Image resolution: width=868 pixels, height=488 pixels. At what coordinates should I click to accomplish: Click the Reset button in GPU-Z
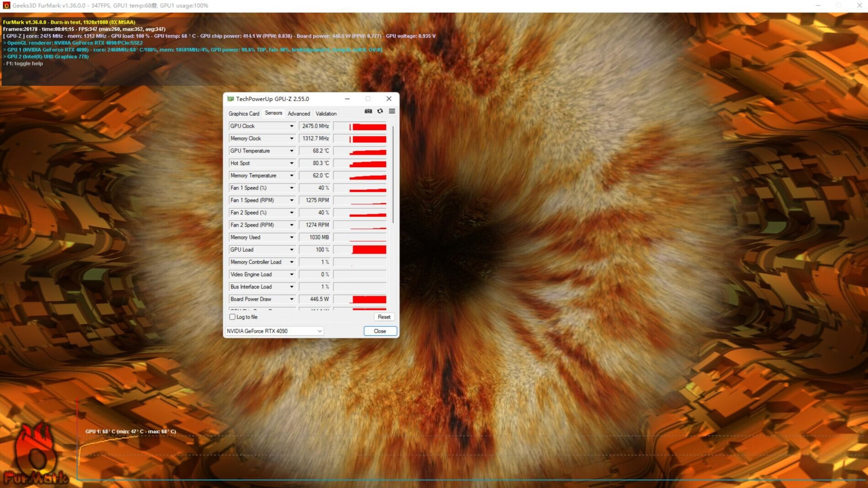(x=384, y=317)
